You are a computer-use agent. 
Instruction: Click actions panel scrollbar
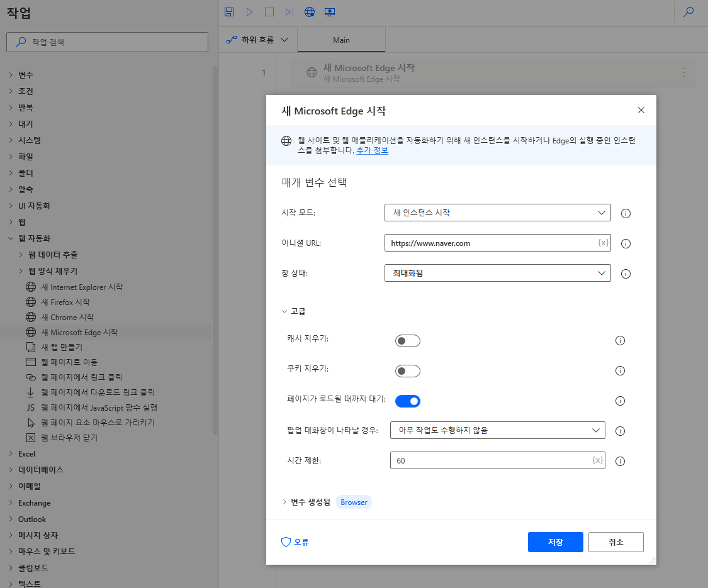tap(215, 250)
